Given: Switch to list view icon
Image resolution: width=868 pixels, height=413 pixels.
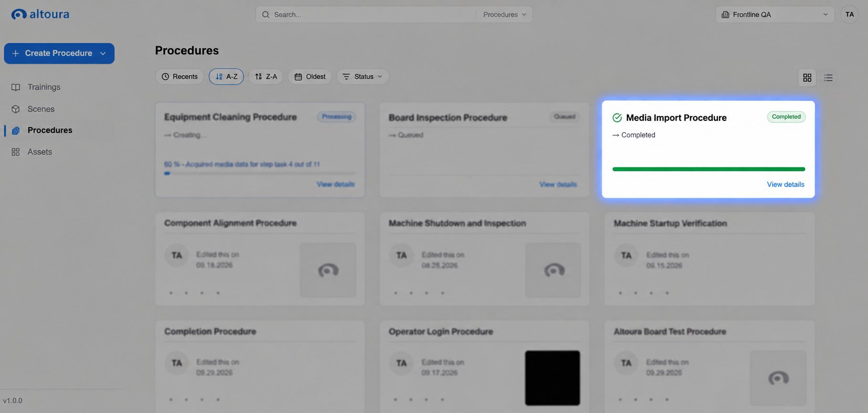Looking at the screenshot, I should [828, 77].
